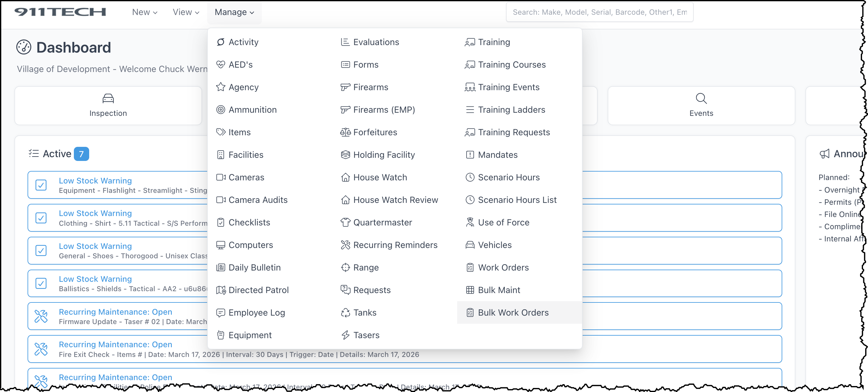Screen dimensions: 868x392
Task: Select Bulk Work Orders menu item
Action: (513, 312)
